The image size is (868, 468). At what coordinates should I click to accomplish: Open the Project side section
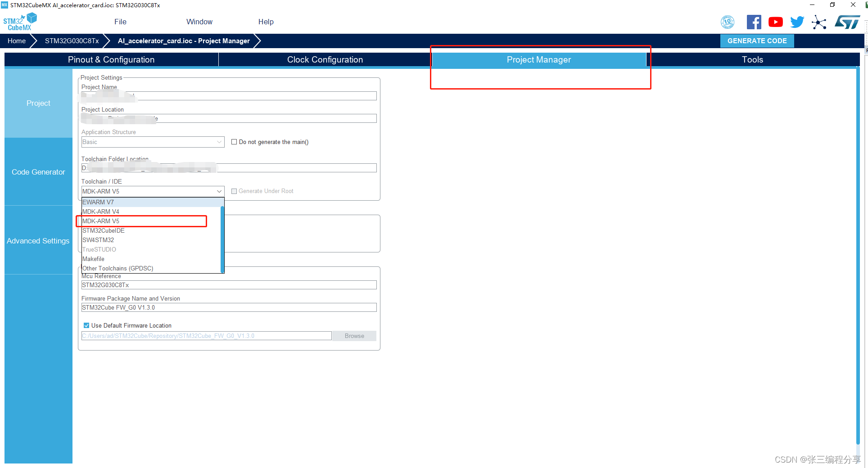coord(38,103)
